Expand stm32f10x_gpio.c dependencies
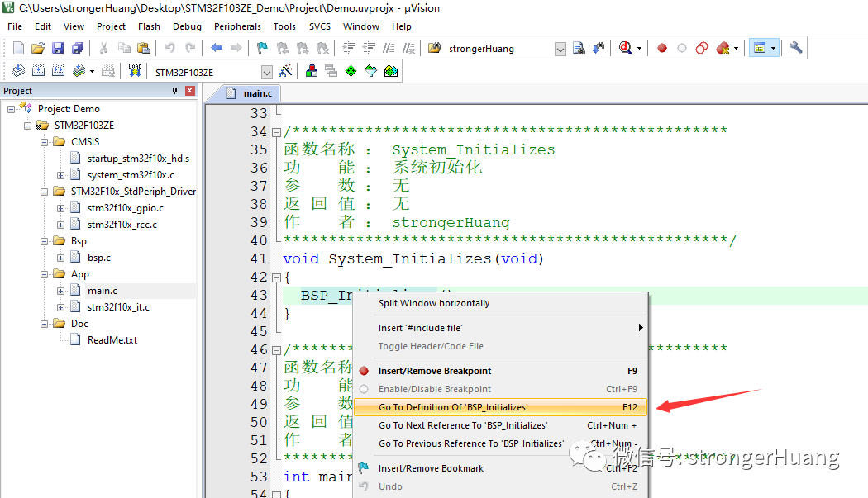 [61, 209]
